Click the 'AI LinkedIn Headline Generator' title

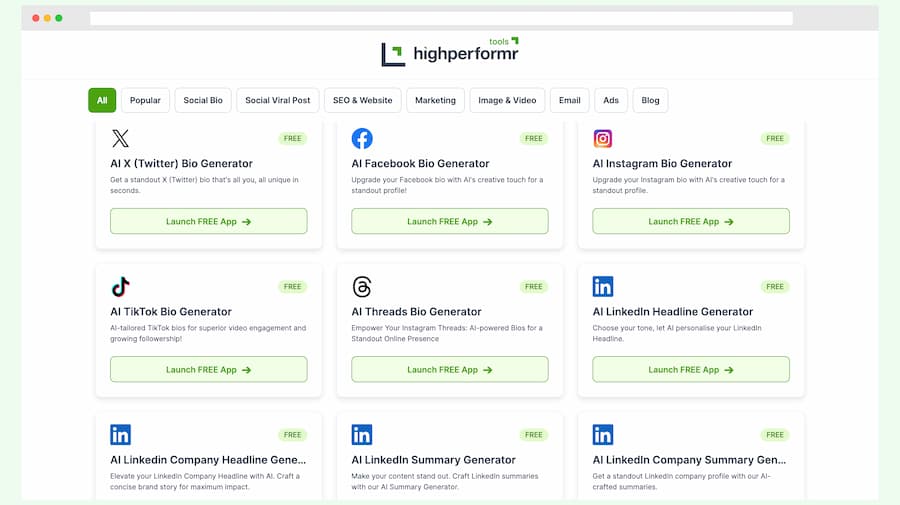(673, 312)
